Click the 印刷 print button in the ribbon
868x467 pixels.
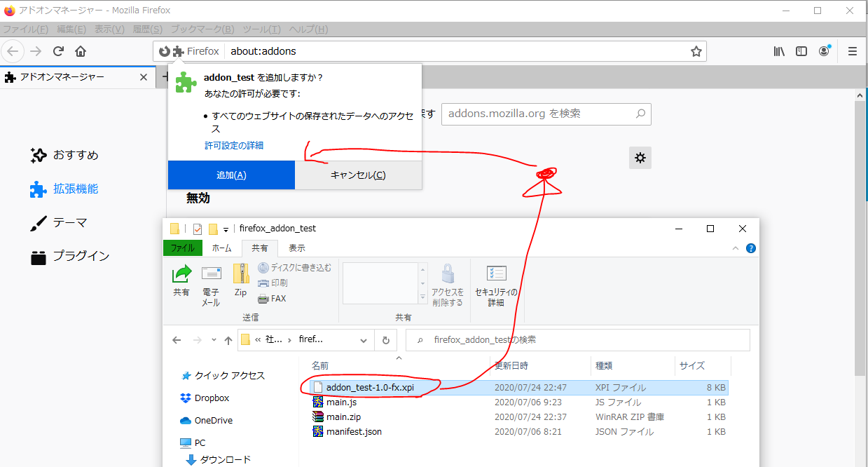click(x=273, y=283)
